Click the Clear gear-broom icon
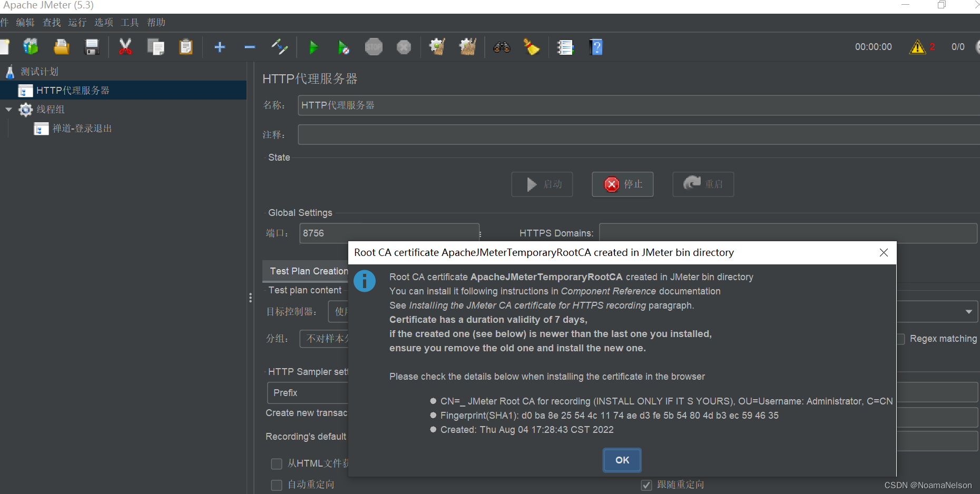Viewport: 980px width, 494px height. pyautogui.click(x=437, y=47)
